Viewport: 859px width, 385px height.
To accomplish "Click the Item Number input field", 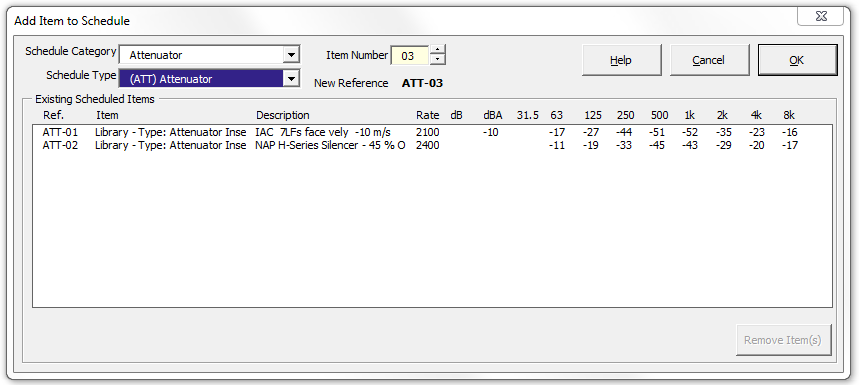I will 410,55.
